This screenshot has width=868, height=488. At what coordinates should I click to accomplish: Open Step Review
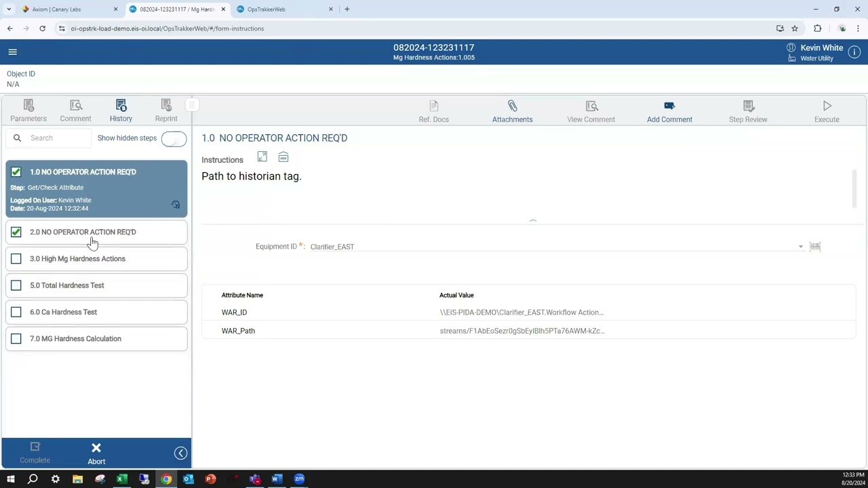pyautogui.click(x=748, y=112)
